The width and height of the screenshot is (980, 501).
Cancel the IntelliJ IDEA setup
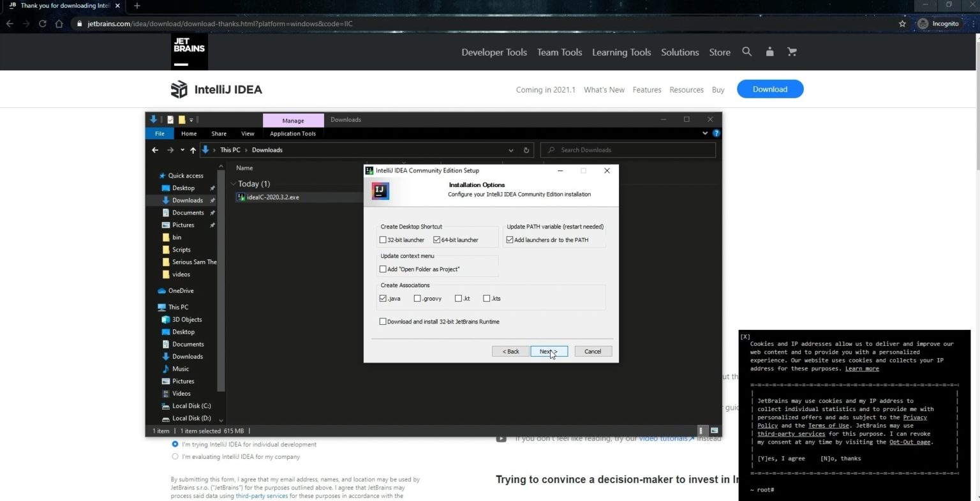point(593,352)
